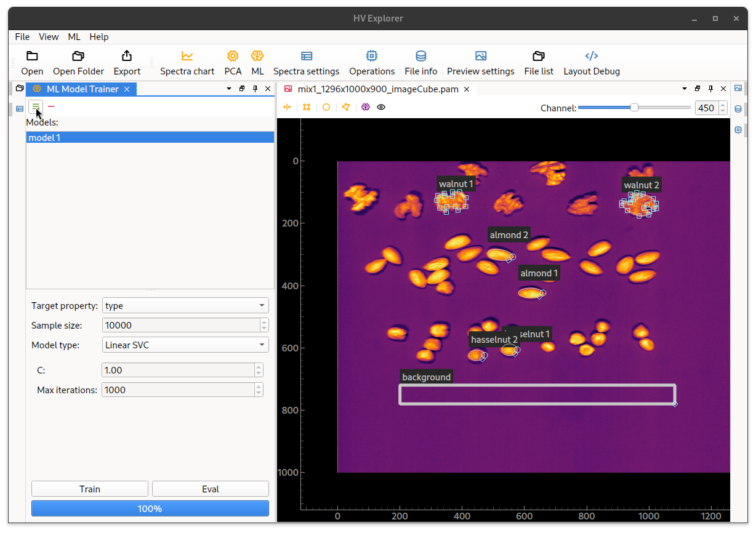Click the Channel number field showing 450
Screen dimensions: 756x533
(706, 108)
